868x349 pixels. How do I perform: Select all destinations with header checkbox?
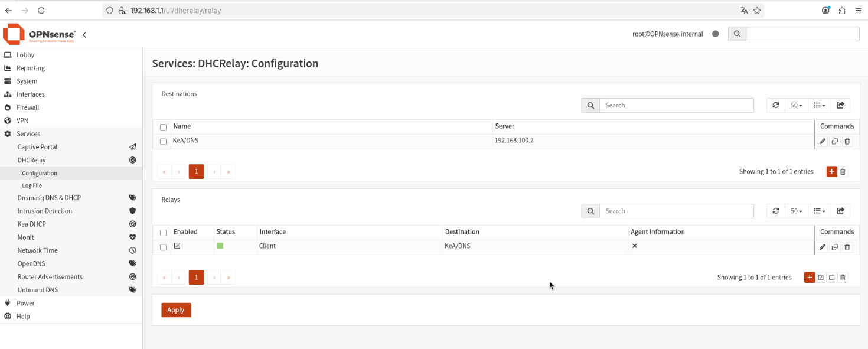pyautogui.click(x=164, y=127)
